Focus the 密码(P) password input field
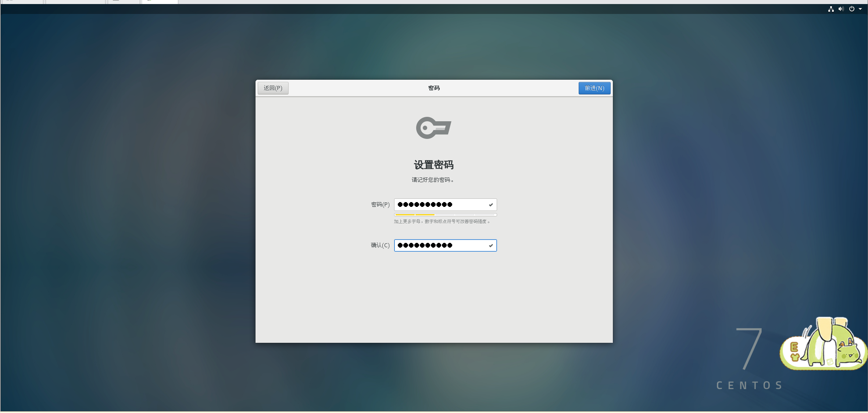 (441, 205)
